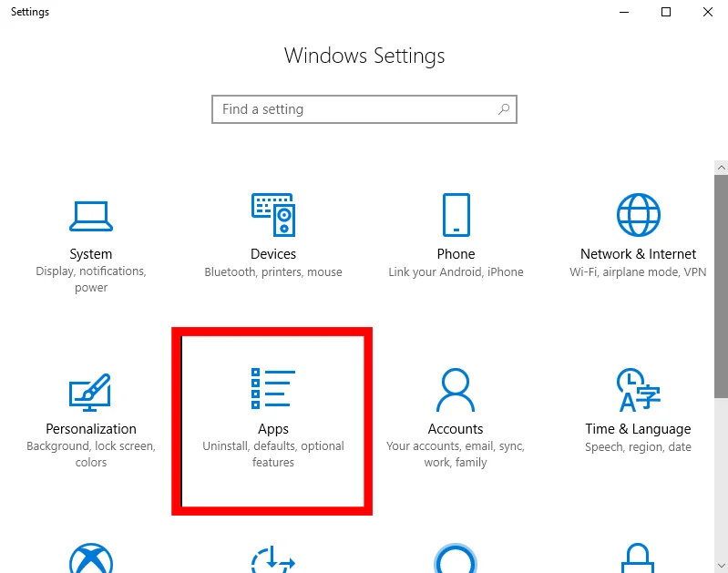
Task: Open the Accounts person icon
Action: pyautogui.click(x=456, y=390)
